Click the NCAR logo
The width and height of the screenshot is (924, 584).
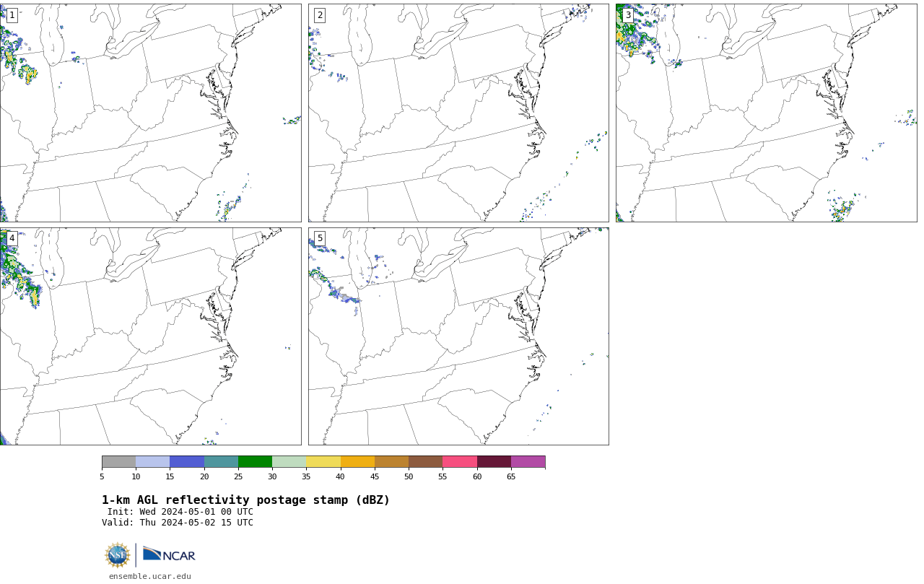pyautogui.click(x=169, y=554)
